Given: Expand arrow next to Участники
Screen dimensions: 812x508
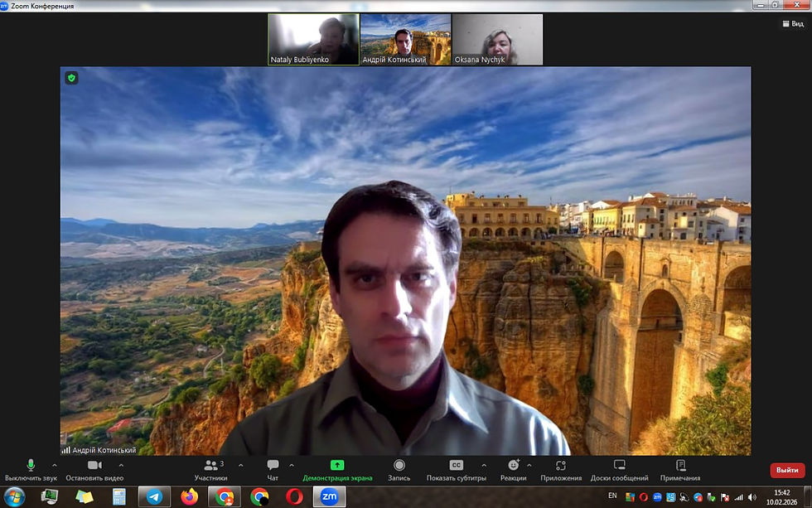Looking at the screenshot, I should 241,465.
